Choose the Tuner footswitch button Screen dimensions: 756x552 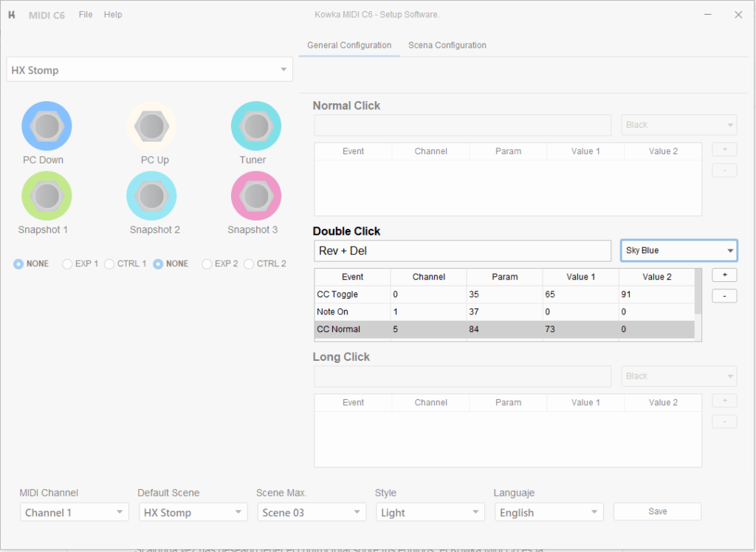[x=256, y=126]
